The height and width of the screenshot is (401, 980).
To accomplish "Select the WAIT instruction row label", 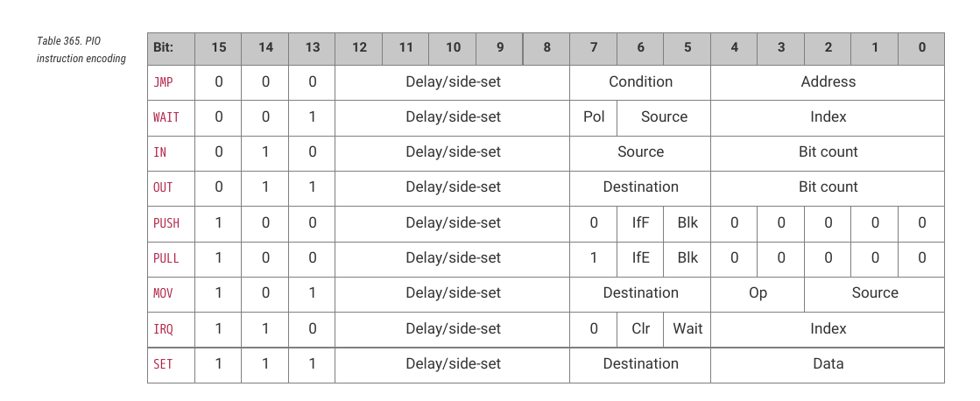I will click(x=166, y=117).
